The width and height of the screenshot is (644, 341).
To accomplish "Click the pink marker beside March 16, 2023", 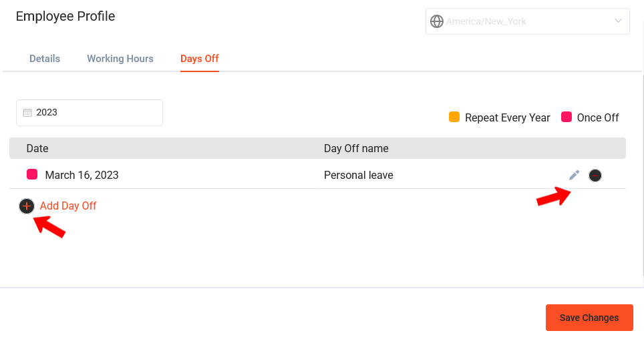I will click(32, 174).
